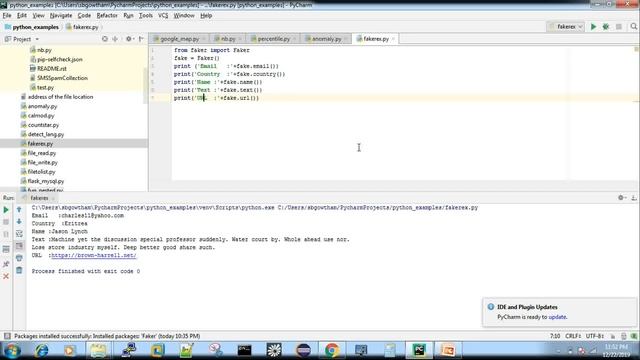Screen dimensions: 640x360
Task: Close the fakerex.py editor tab
Action: (393, 39)
